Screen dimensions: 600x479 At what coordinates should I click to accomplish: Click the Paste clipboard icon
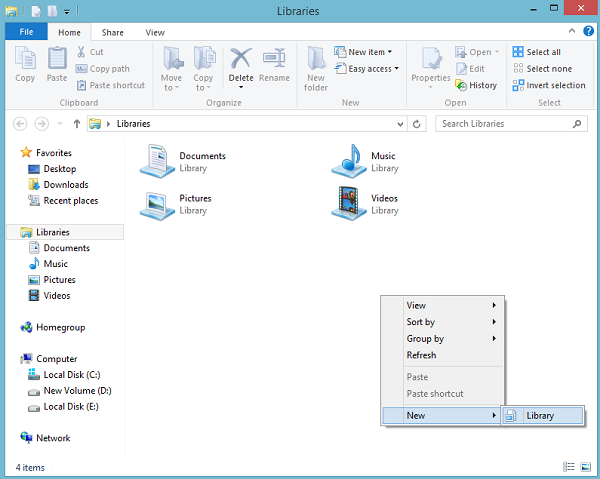57,57
